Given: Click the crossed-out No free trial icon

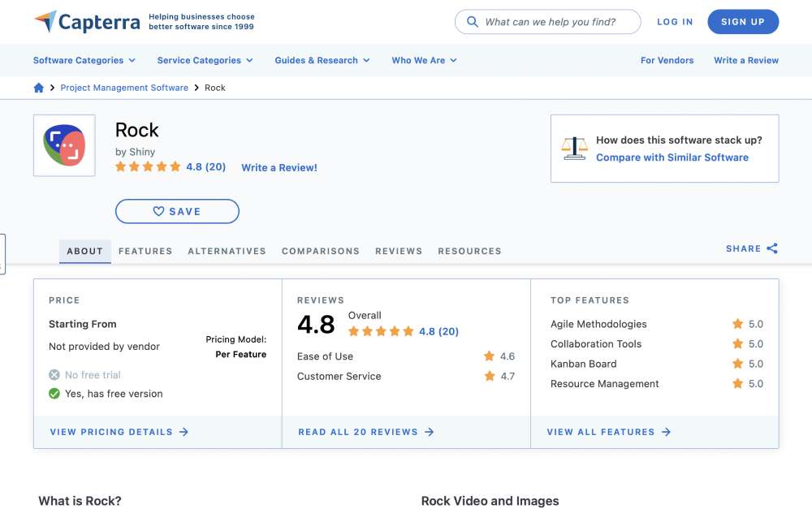Looking at the screenshot, I should (55, 375).
